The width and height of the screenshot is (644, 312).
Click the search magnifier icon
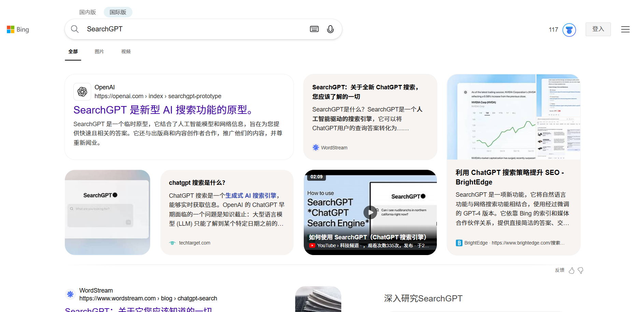click(75, 29)
